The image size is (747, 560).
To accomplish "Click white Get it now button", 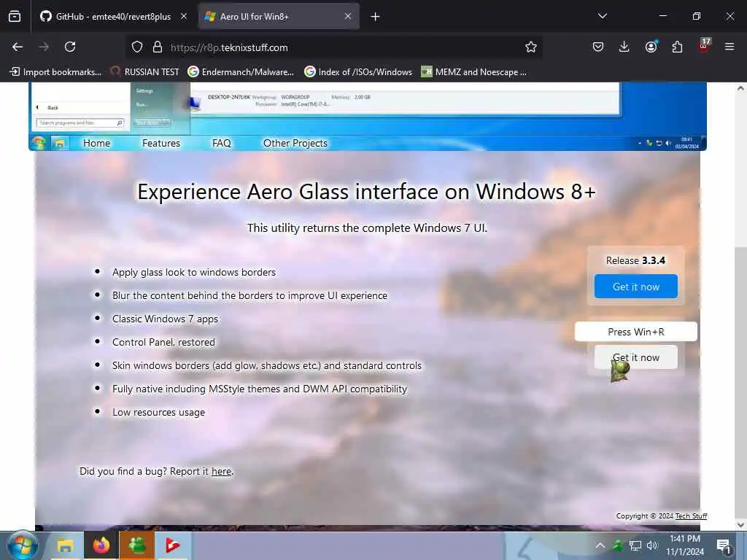I will point(635,357).
